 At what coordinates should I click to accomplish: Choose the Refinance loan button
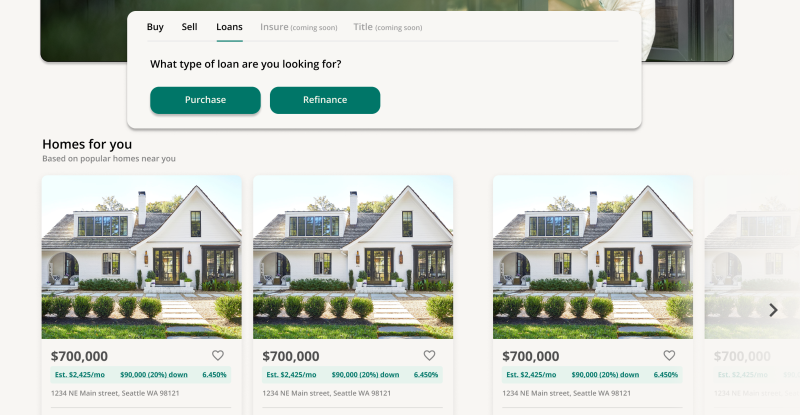pyautogui.click(x=325, y=100)
